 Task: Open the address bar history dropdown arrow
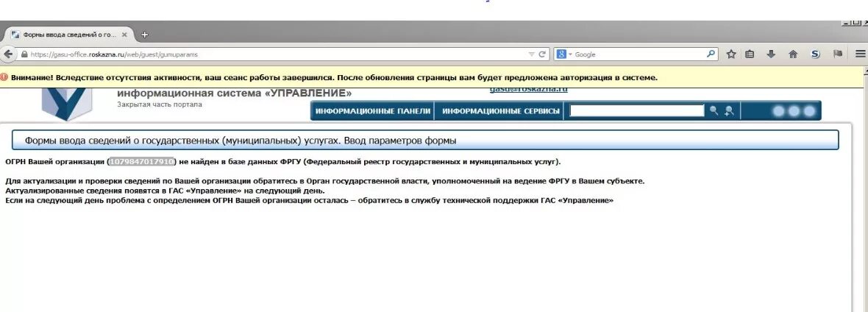531,54
